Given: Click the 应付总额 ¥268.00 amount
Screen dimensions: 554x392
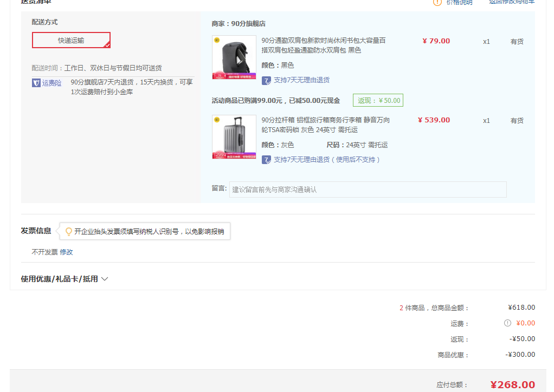Looking at the screenshot, I should [x=513, y=384].
